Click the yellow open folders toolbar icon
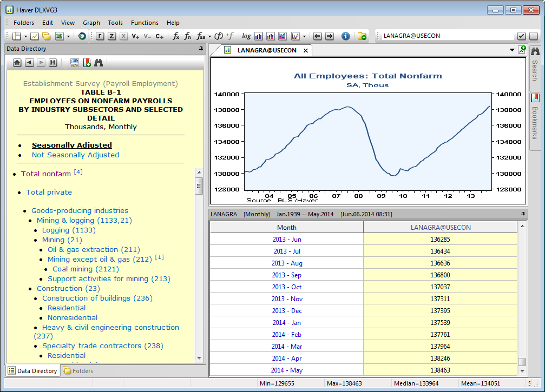545x392 pixels. point(46,36)
